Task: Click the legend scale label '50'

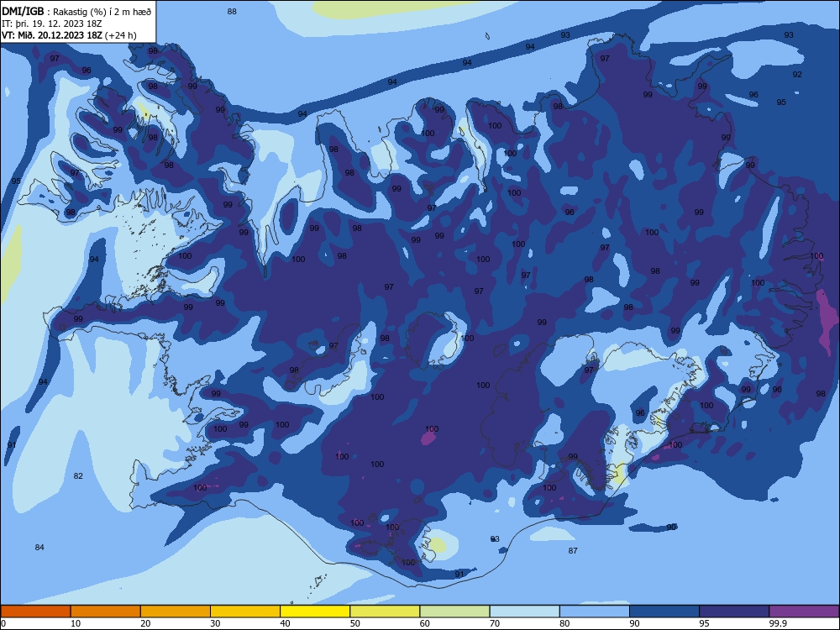Action: click(x=355, y=623)
